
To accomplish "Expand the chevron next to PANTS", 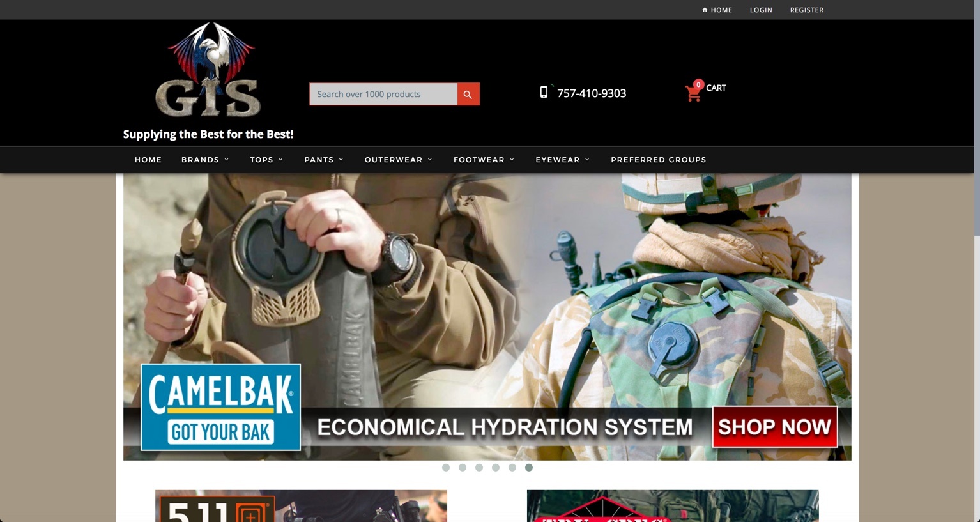I will pyautogui.click(x=341, y=160).
